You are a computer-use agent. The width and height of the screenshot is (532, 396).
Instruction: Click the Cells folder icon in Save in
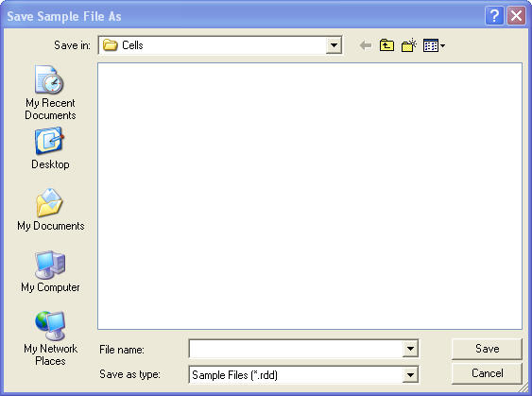(x=110, y=45)
